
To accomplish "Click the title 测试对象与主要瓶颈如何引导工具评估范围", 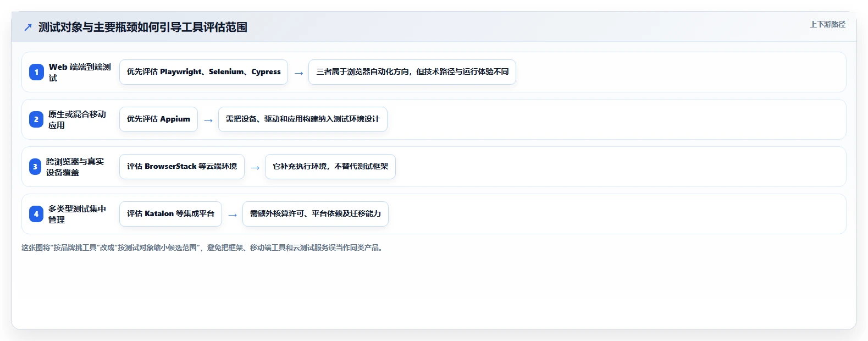I will pos(143,27).
